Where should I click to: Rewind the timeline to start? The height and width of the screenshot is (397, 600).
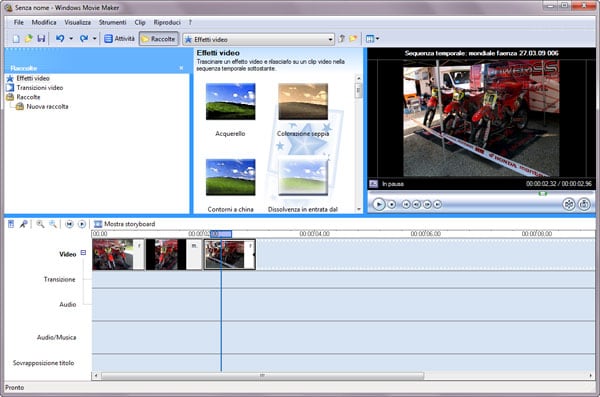69,224
